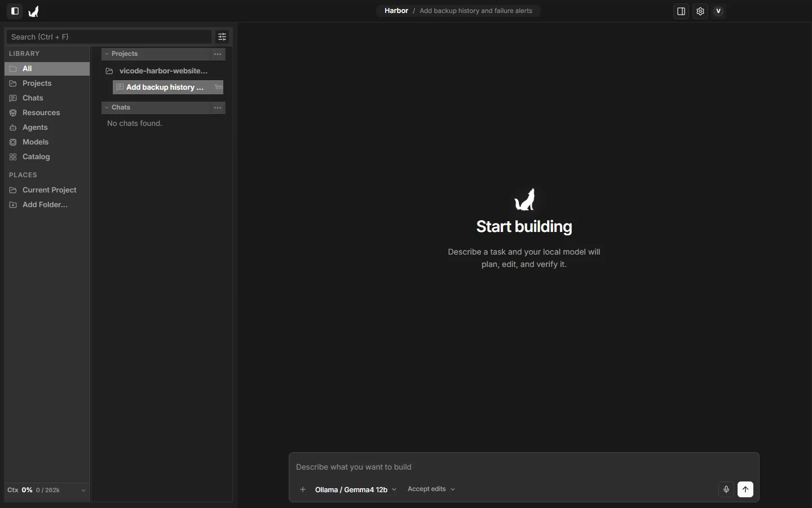Select All in the Library list
This screenshot has width=812, height=508.
[47, 69]
